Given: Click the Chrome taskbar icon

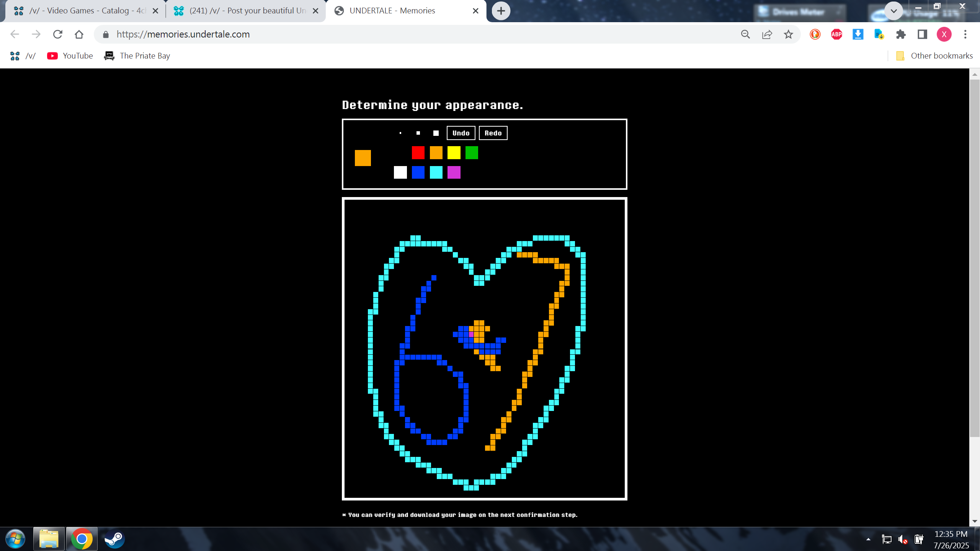Looking at the screenshot, I should tap(82, 539).
